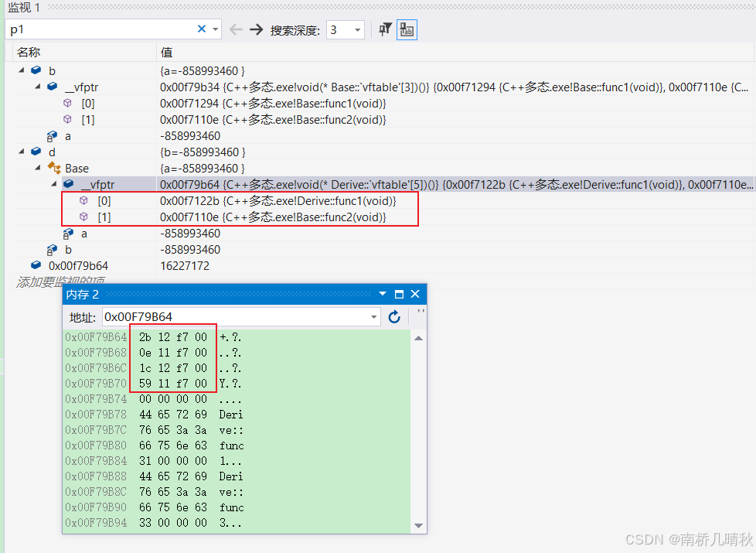Close the 内存 2 window

click(415, 294)
